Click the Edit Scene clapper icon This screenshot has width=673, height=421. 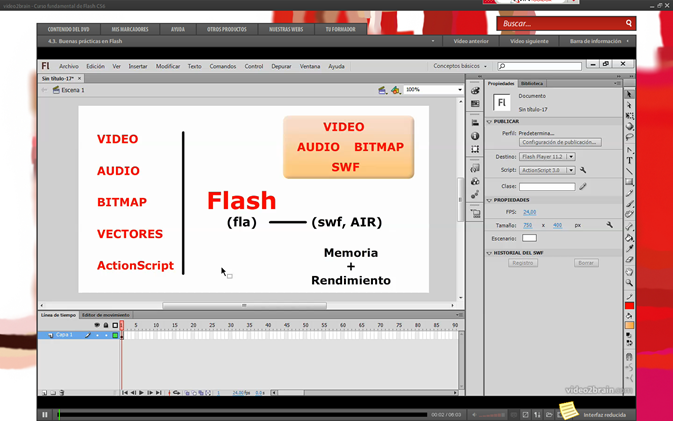382,90
